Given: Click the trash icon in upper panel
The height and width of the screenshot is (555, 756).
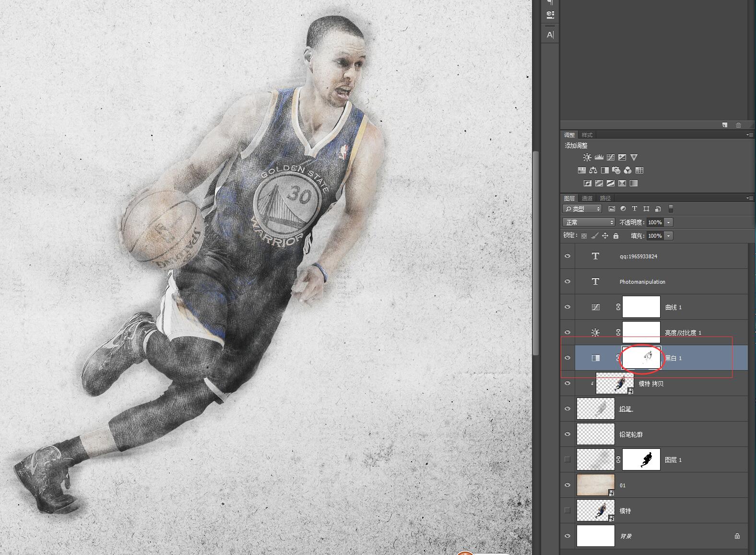Looking at the screenshot, I should pos(738,125).
